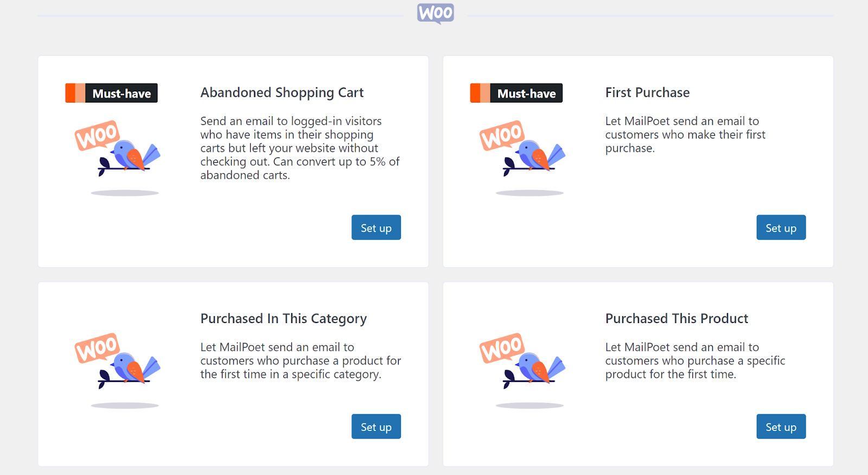Viewport: 868px width, 475px height.
Task: Set up the Purchased This Product email
Action: pyautogui.click(x=781, y=427)
